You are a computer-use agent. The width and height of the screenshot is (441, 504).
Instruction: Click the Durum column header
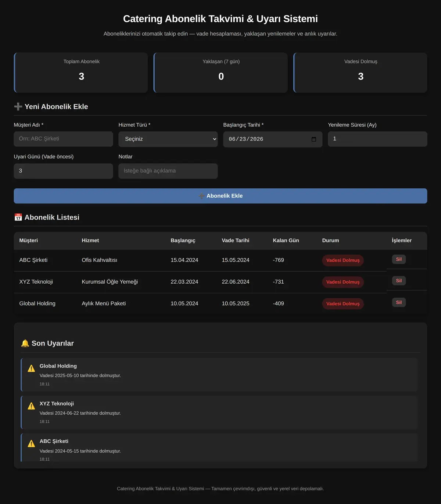[x=331, y=241]
